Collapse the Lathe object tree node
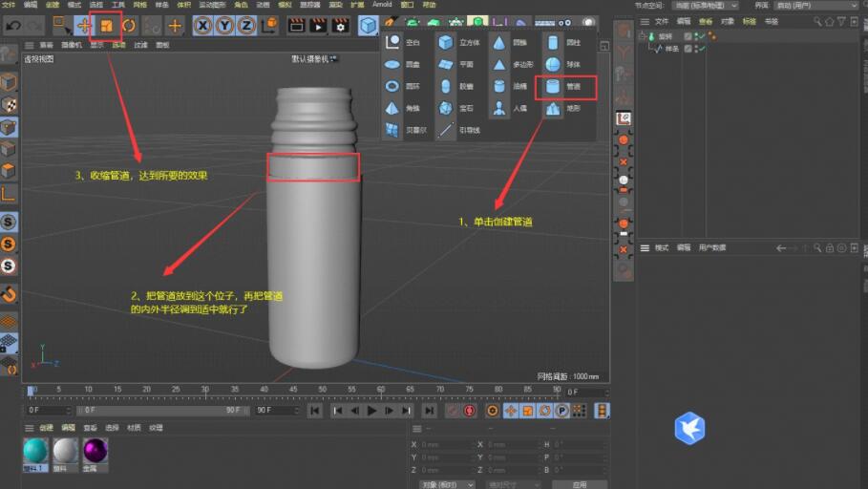Viewport: 868px width, 489px height. (x=642, y=36)
